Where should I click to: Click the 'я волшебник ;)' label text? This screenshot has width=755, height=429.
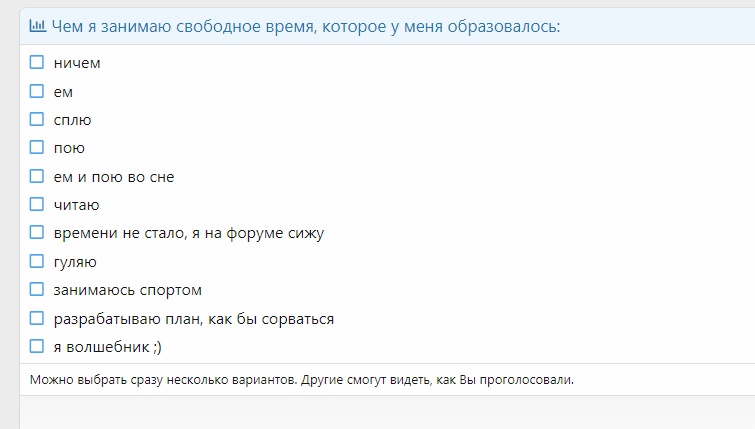pyautogui.click(x=107, y=347)
